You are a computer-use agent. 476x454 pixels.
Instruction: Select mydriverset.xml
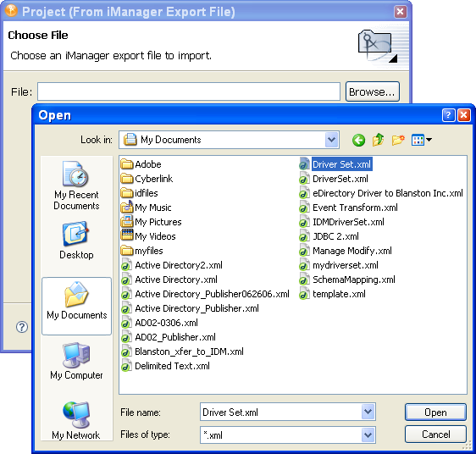click(339, 265)
